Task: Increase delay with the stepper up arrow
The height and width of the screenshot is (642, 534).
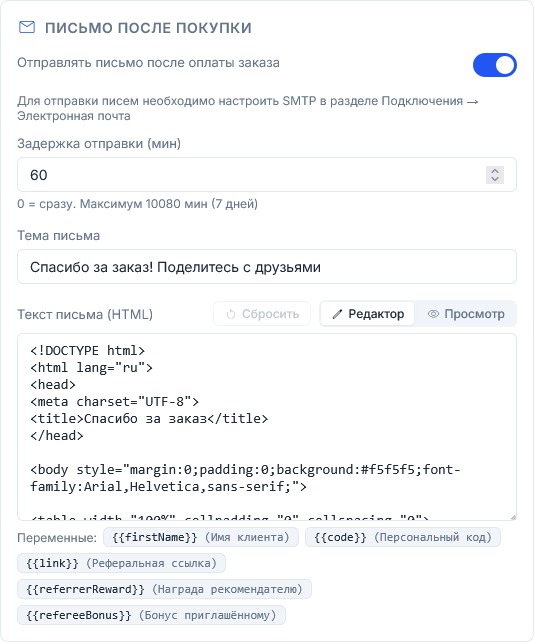Action: 495,171
